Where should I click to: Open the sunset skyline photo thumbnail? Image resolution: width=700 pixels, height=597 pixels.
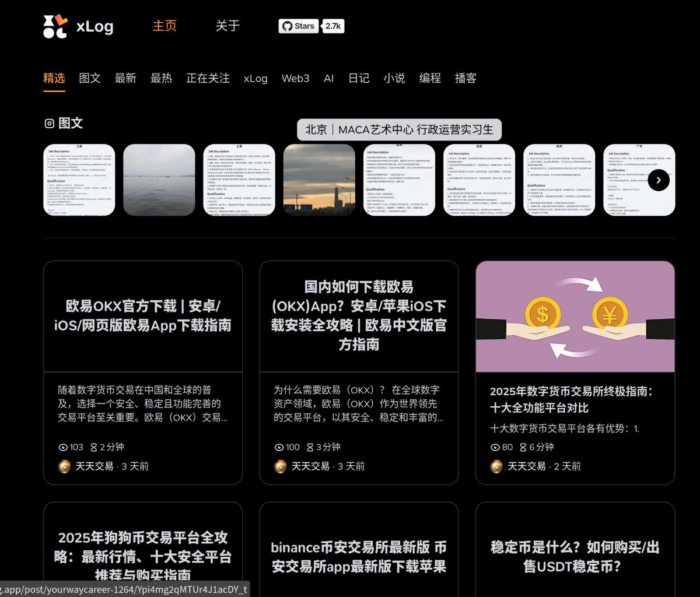pyautogui.click(x=319, y=180)
